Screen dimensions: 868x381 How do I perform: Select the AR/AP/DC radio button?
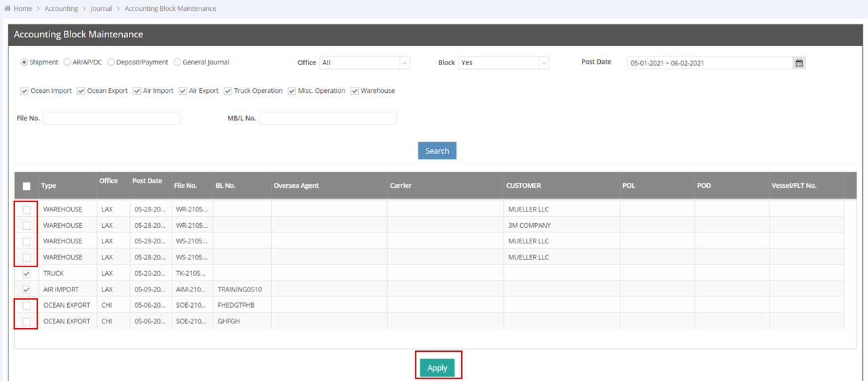67,62
